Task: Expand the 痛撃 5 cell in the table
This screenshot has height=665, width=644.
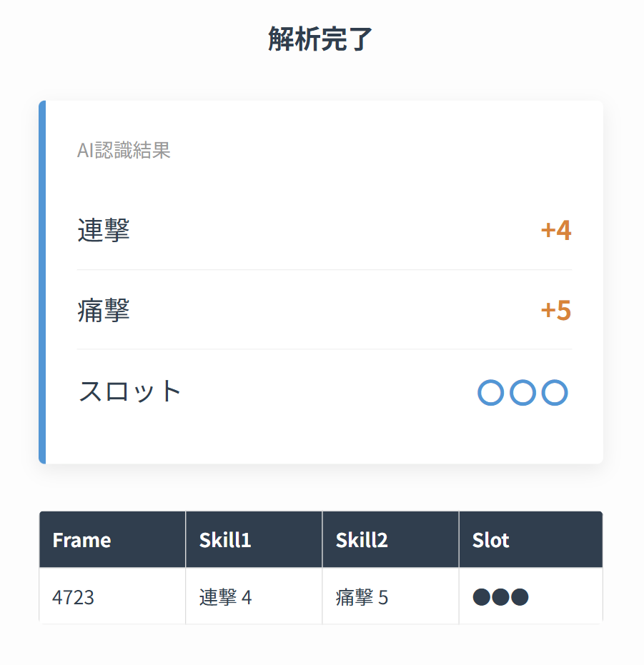Action: click(x=361, y=596)
